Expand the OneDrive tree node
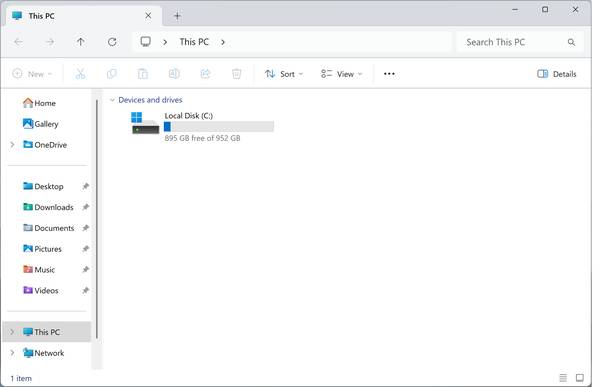600x387 pixels. coord(12,145)
